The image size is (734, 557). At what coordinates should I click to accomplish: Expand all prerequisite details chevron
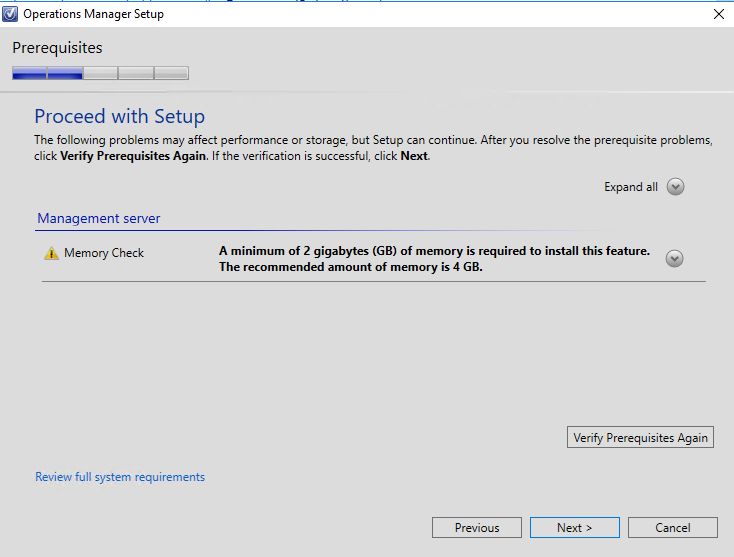[675, 187]
